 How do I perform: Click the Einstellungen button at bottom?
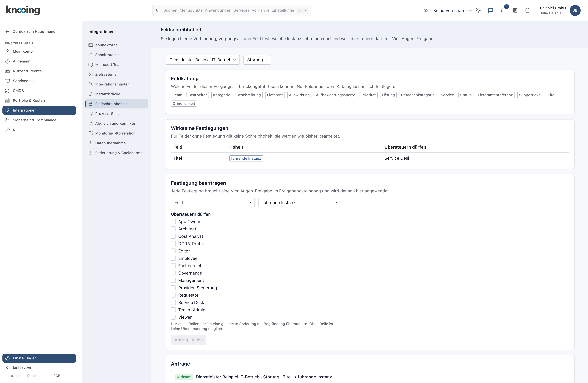pos(39,358)
